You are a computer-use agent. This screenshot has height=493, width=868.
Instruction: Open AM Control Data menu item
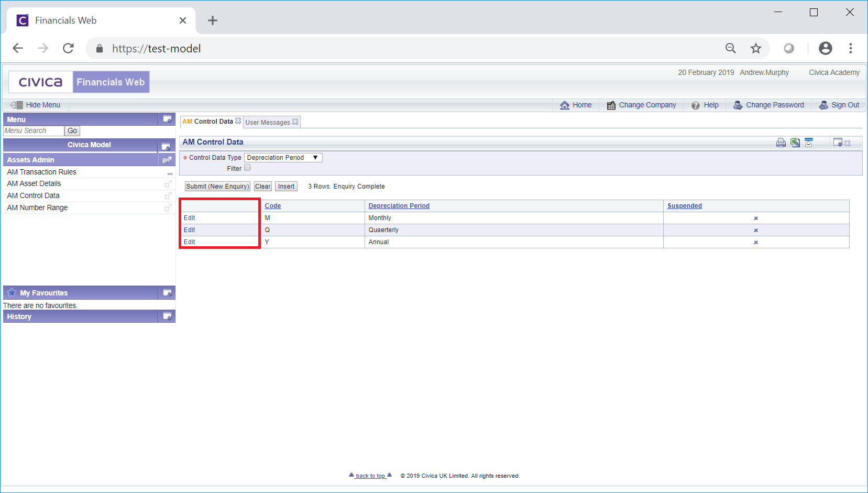point(33,195)
